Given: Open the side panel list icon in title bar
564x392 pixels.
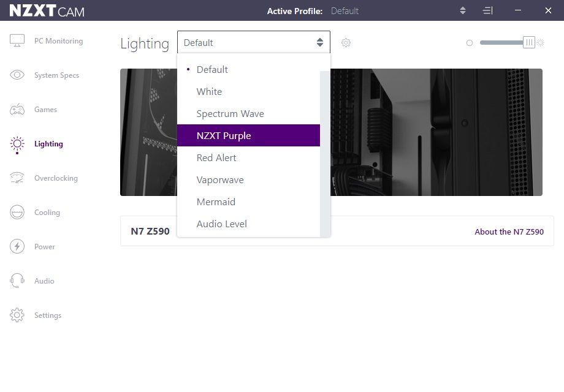Looking at the screenshot, I should coord(487,11).
